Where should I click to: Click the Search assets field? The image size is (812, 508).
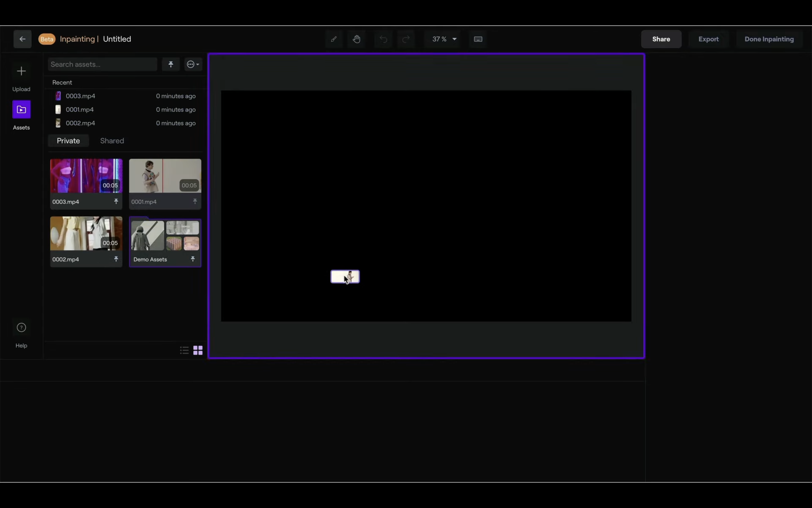[102, 64]
